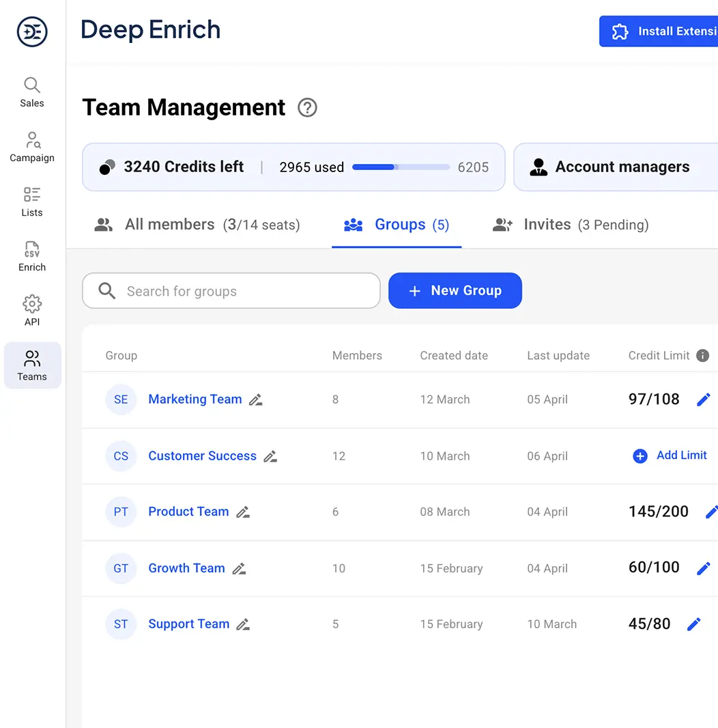Edit the 145/200 credit limit for Product Team
Image resolution: width=718 pixels, height=728 pixels.
pos(712,512)
